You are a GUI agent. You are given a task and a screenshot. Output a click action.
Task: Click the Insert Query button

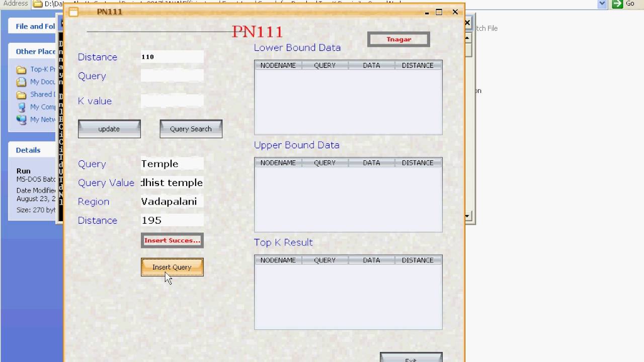pyautogui.click(x=172, y=267)
